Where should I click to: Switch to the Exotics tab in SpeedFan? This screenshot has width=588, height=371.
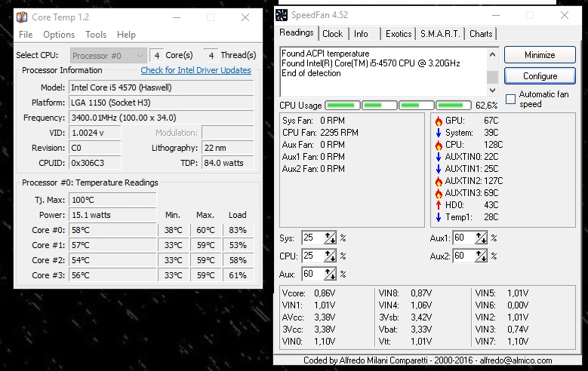(x=399, y=34)
